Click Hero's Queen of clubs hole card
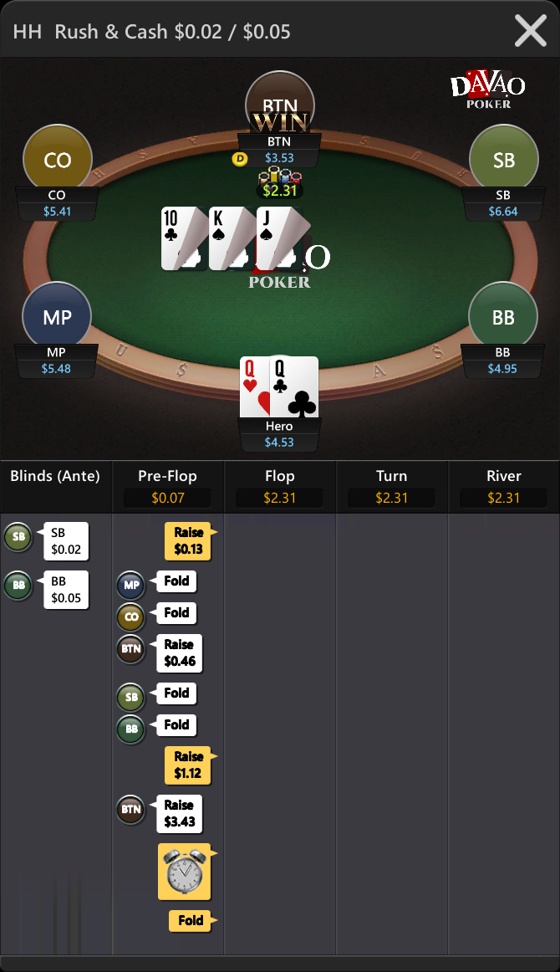The image size is (560, 972). 294,387
